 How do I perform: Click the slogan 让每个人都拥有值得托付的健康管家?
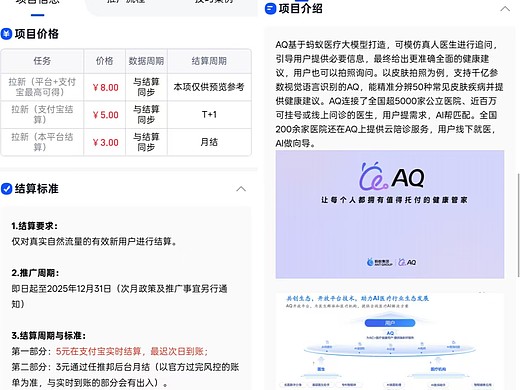[394, 200]
